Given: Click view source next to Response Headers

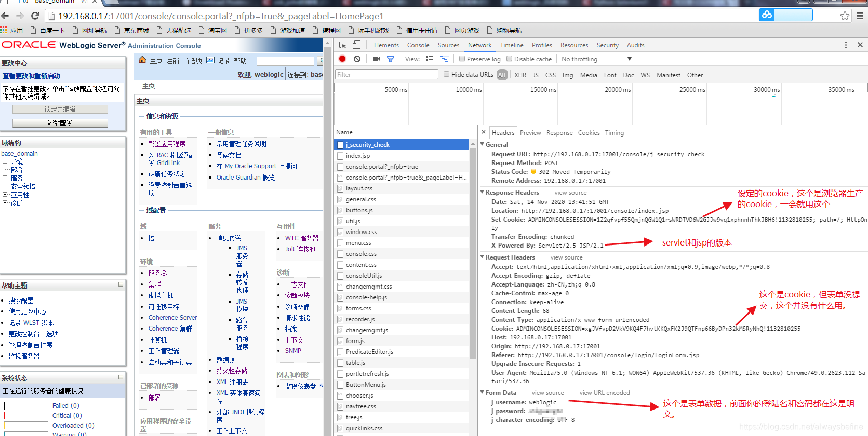Looking at the screenshot, I should click(x=570, y=193).
